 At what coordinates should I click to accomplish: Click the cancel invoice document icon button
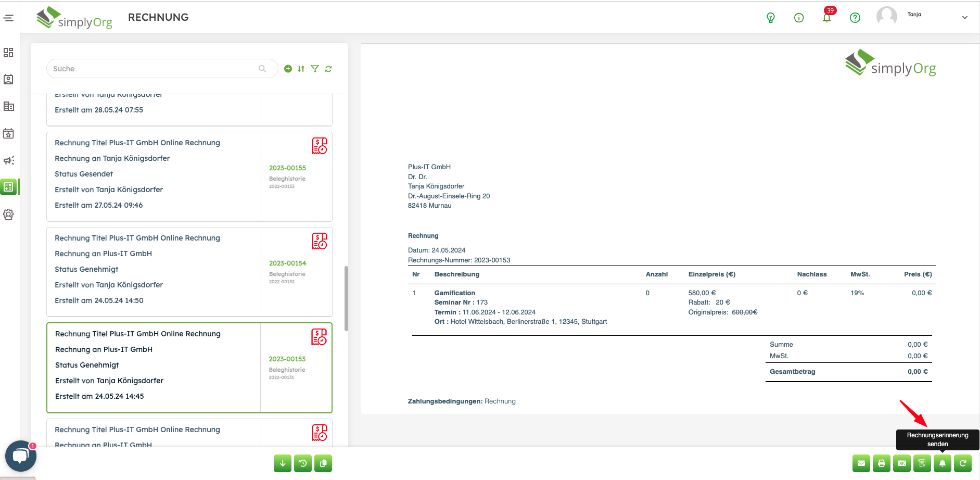pyautogui.click(x=922, y=463)
